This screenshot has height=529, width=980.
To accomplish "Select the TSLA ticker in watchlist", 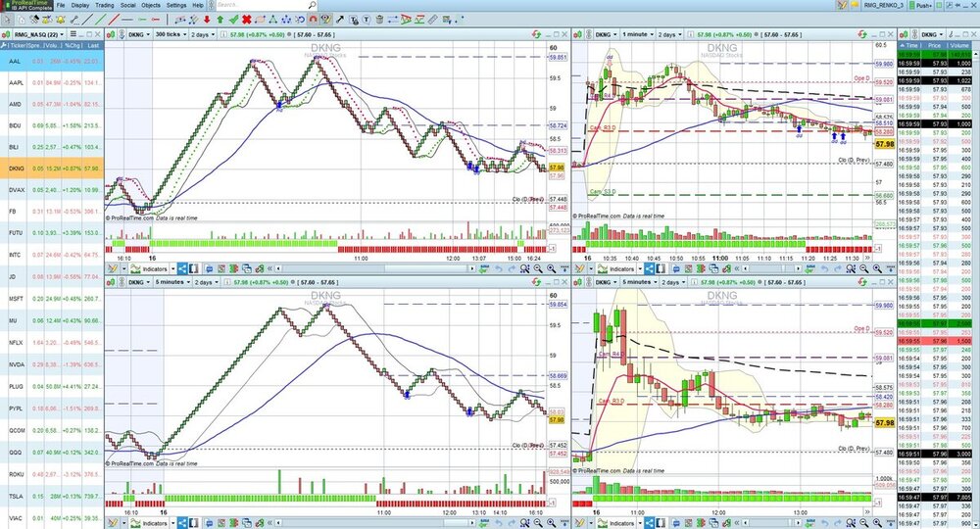I will pyautogui.click(x=15, y=497).
